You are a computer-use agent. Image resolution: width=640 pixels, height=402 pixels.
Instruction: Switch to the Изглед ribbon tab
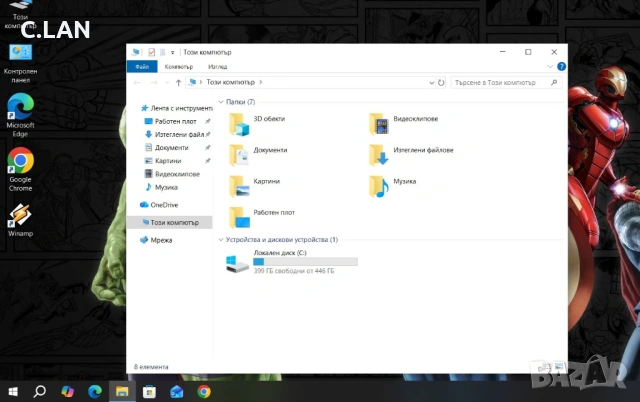217,66
